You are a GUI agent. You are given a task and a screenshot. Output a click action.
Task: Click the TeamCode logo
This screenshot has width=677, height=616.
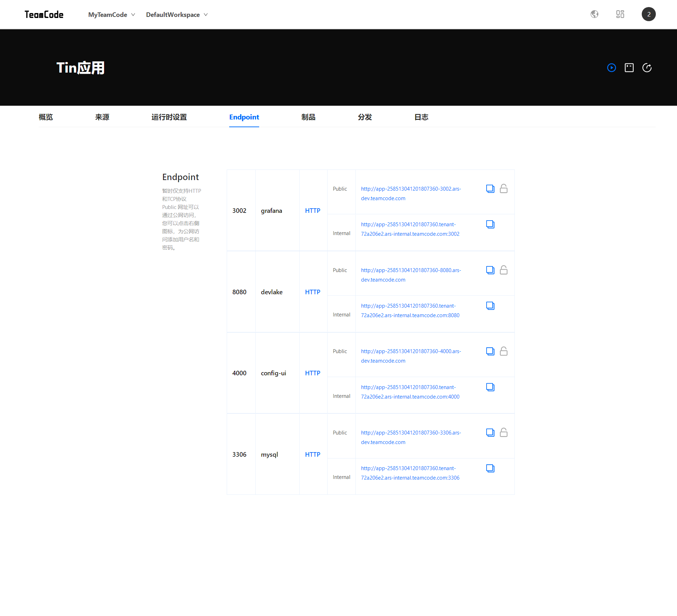tap(44, 14)
